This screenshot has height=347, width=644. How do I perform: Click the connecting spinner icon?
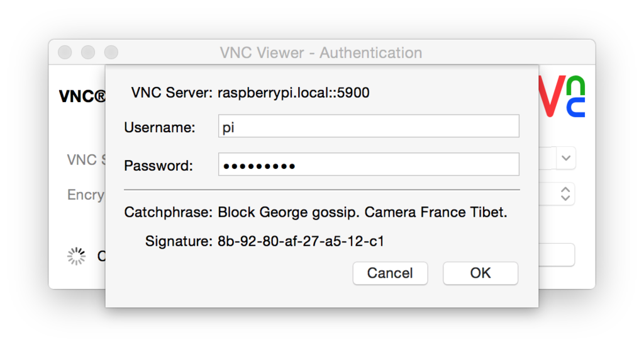click(76, 256)
